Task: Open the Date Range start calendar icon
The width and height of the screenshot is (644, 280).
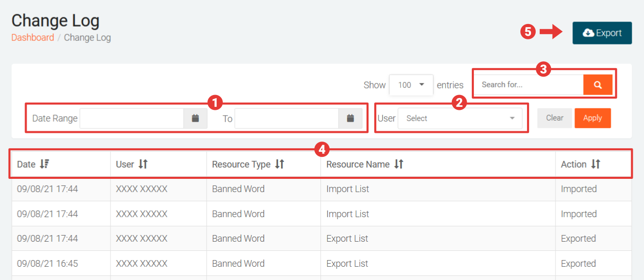Action: pyautogui.click(x=195, y=119)
